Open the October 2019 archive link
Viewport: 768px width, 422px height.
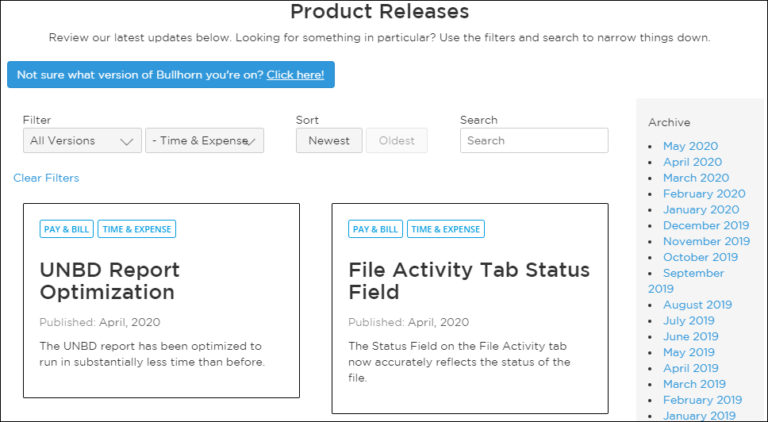click(x=700, y=257)
